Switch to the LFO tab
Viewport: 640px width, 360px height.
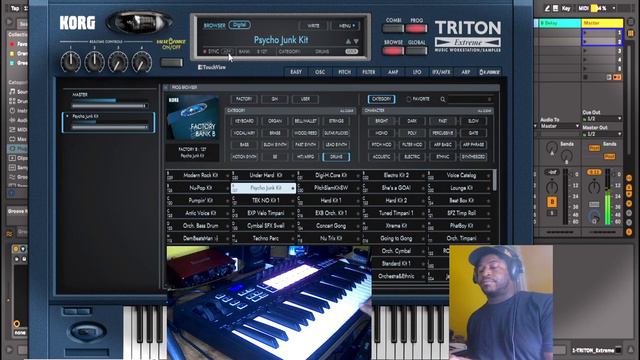[x=417, y=72]
